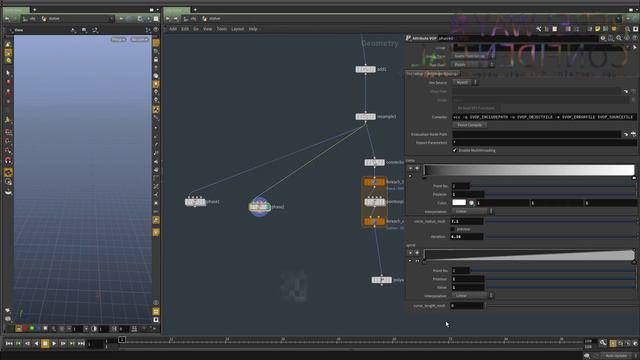Screen dimensions: 640x360
Task: Click the white Color swatch of ramp
Action: tap(459, 202)
